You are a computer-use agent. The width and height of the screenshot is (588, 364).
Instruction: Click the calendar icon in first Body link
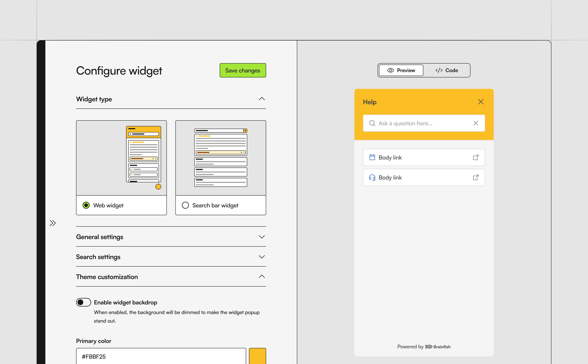click(x=372, y=157)
